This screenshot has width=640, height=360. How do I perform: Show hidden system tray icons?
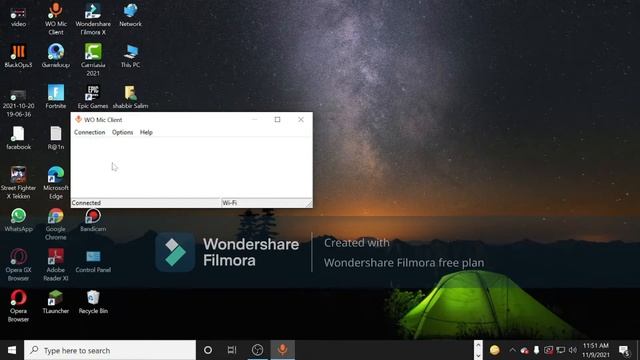(512, 350)
